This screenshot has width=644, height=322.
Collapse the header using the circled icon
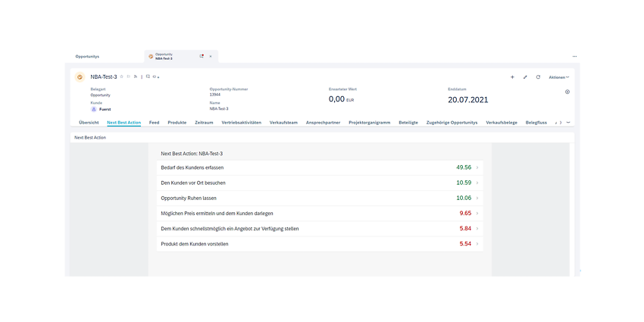pos(567,92)
